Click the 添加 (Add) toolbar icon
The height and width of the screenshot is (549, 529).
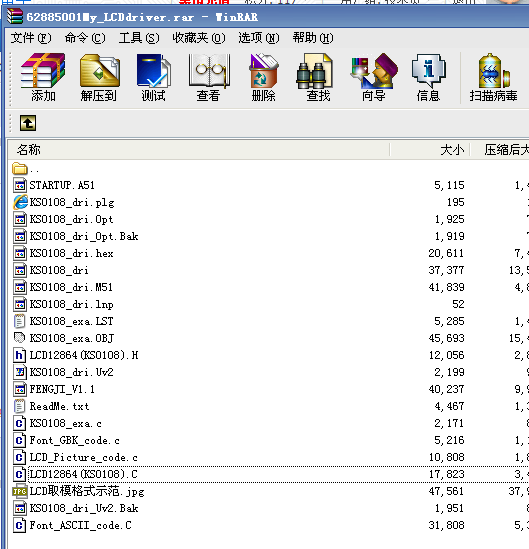tap(43, 70)
